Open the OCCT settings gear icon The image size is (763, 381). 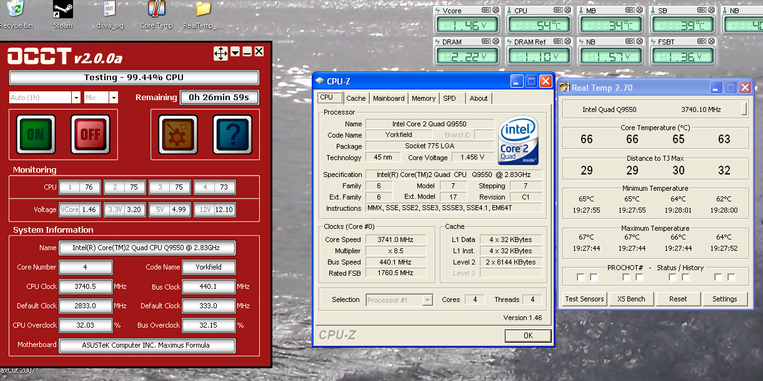pos(178,134)
